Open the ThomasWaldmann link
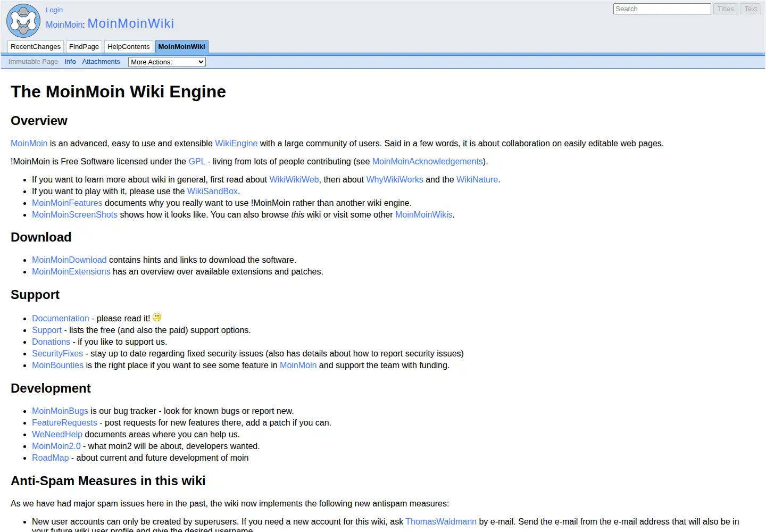This screenshot has width=766, height=532. pos(441,521)
